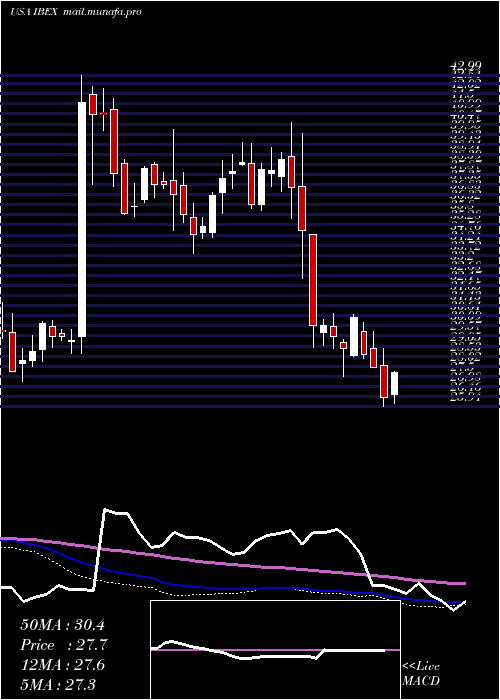Click the tallest white candlestick in the chart
Screen dimensions: 500x700
[x=82, y=219]
